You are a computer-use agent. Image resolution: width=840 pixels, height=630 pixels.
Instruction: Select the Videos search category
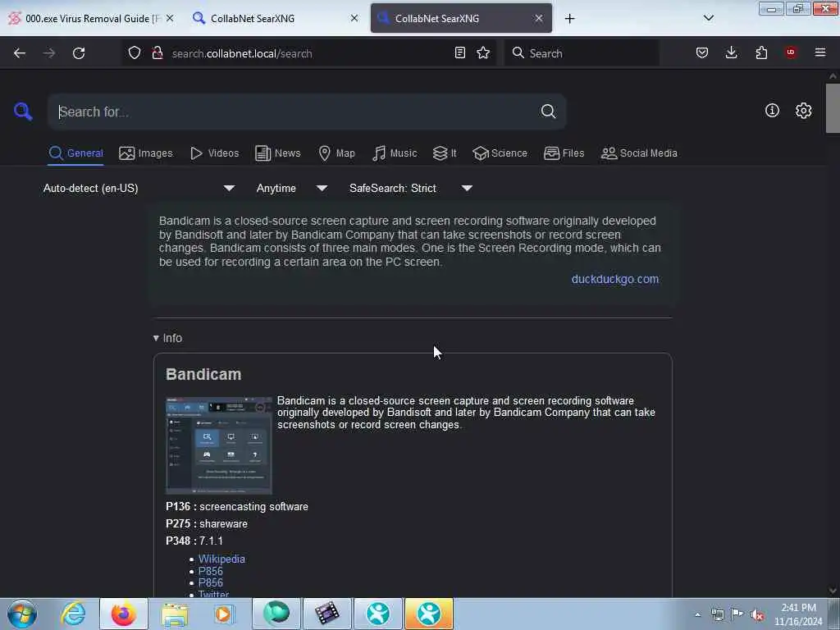click(x=214, y=153)
